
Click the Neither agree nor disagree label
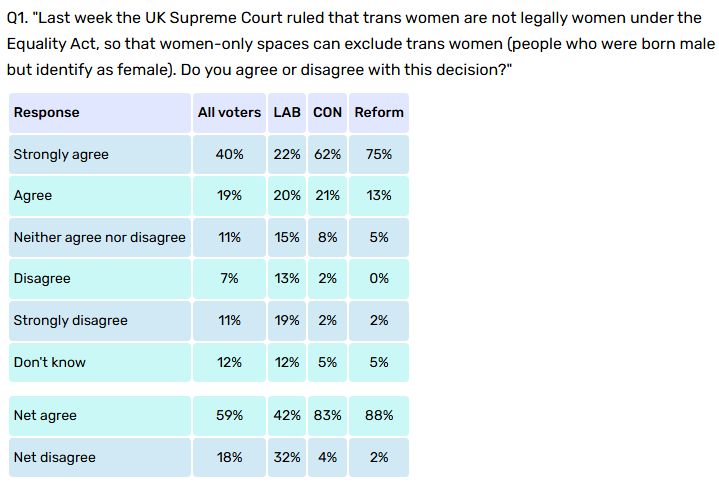point(99,238)
